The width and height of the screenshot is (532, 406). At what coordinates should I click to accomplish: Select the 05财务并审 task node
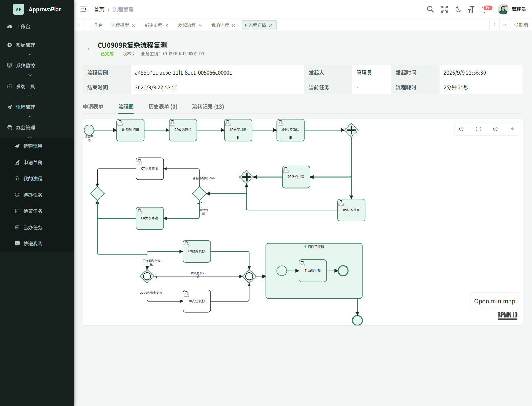351,210
